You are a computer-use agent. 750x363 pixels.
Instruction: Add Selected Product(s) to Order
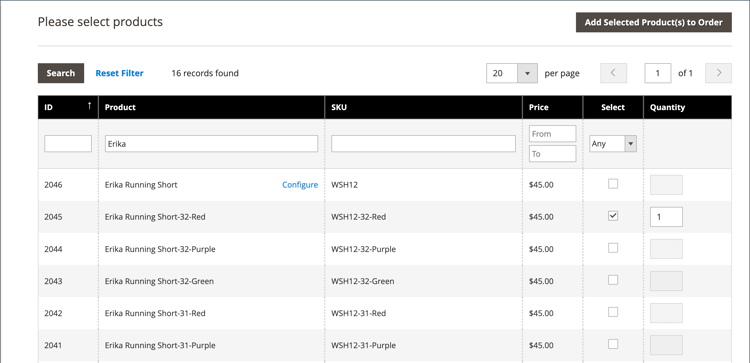click(x=653, y=22)
